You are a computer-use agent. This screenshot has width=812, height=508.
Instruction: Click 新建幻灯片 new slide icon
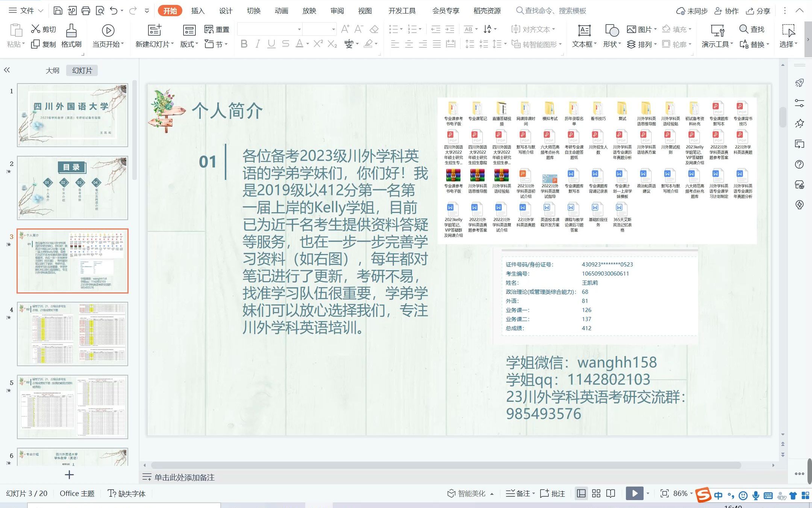154,30
